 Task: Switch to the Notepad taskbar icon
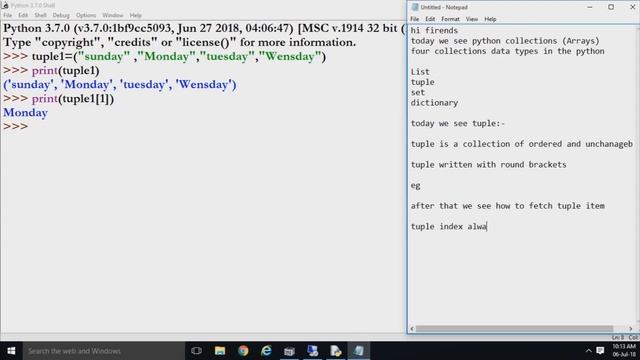tap(359, 351)
